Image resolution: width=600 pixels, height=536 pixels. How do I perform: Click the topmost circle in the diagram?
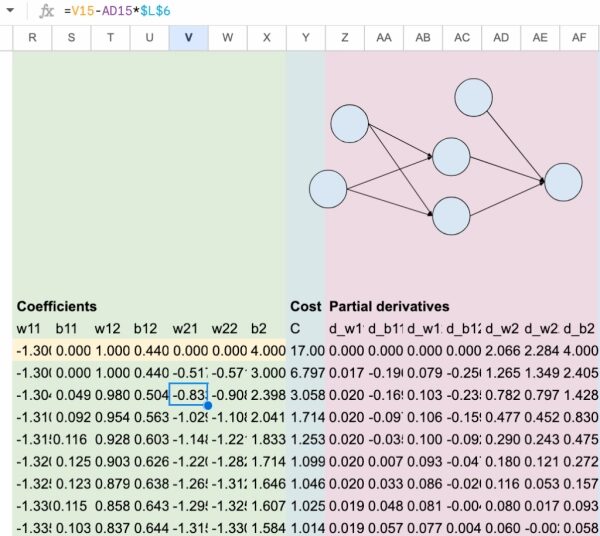(474, 97)
